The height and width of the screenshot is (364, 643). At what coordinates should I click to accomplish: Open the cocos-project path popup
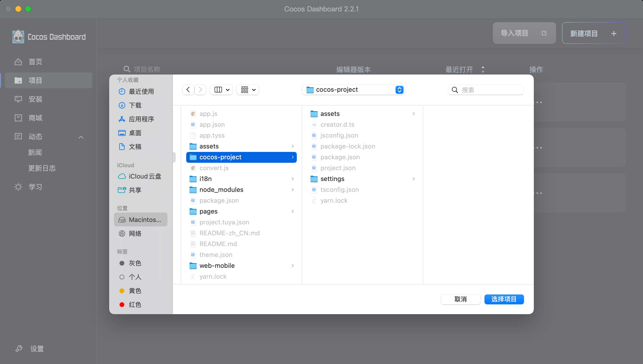click(353, 90)
